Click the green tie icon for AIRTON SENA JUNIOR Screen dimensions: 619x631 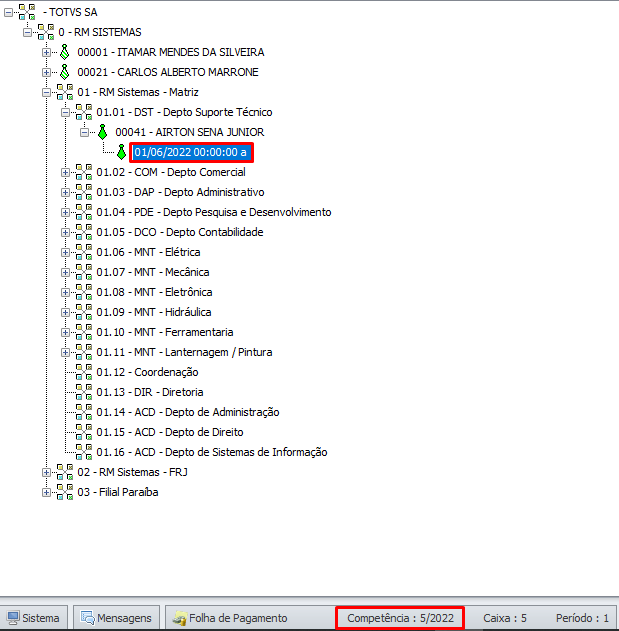coord(103,132)
